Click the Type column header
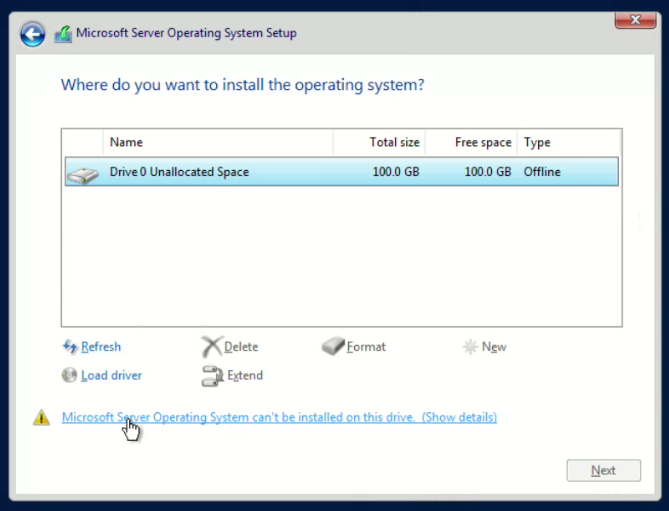The height and width of the screenshot is (511, 669). (x=538, y=142)
